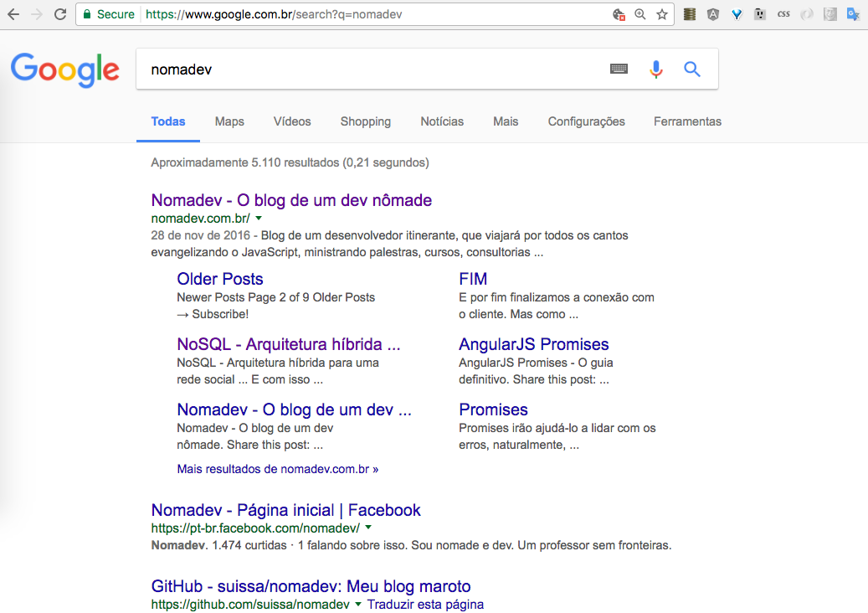
Task: Select the Todas tab
Action: [x=168, y=121]
